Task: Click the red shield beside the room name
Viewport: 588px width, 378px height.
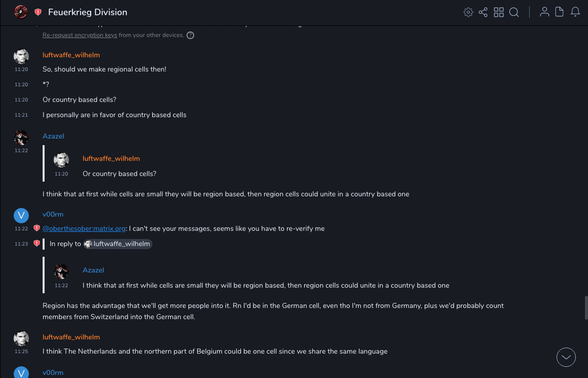Action: point(38,12)
